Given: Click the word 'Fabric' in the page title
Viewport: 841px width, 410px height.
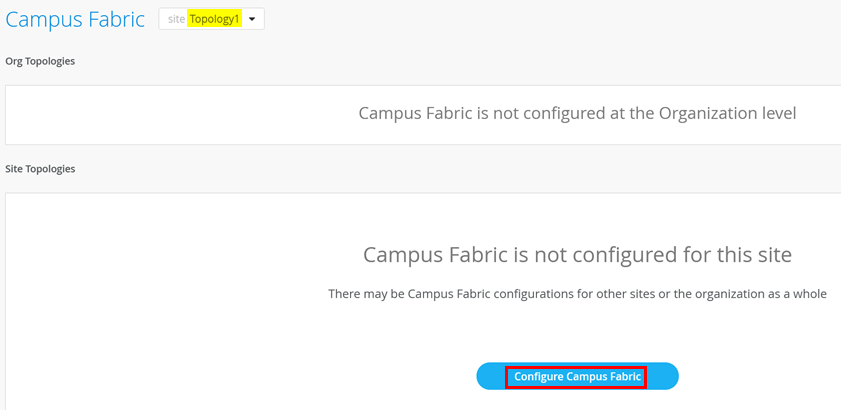Looking at the screenshot, I should click(113, 19).
